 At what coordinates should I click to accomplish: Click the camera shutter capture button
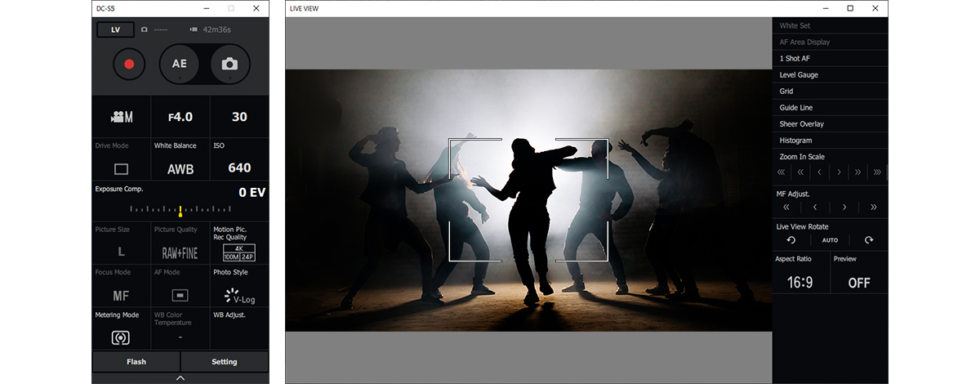pyautogui.click(x=229, y=64)
